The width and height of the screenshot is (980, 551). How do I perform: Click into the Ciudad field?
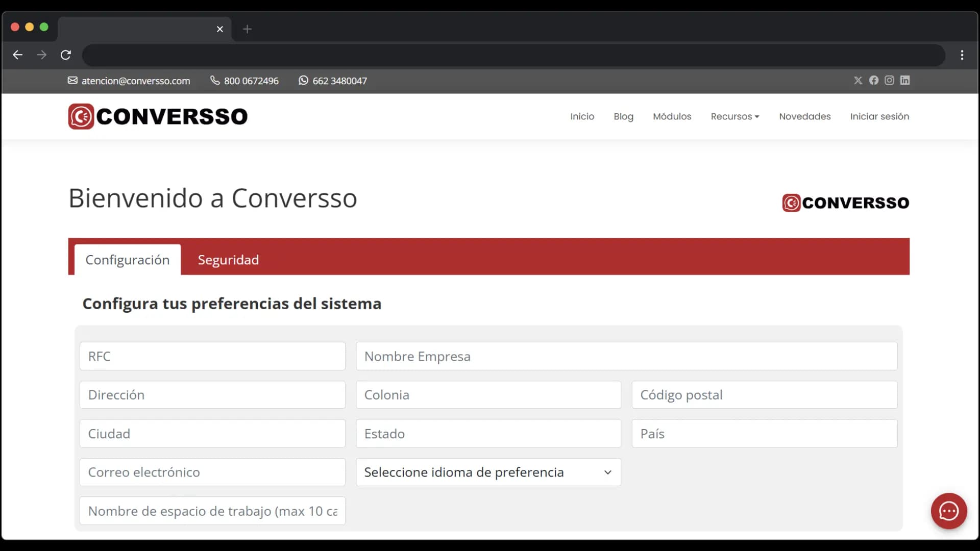(x=212, y=433)
